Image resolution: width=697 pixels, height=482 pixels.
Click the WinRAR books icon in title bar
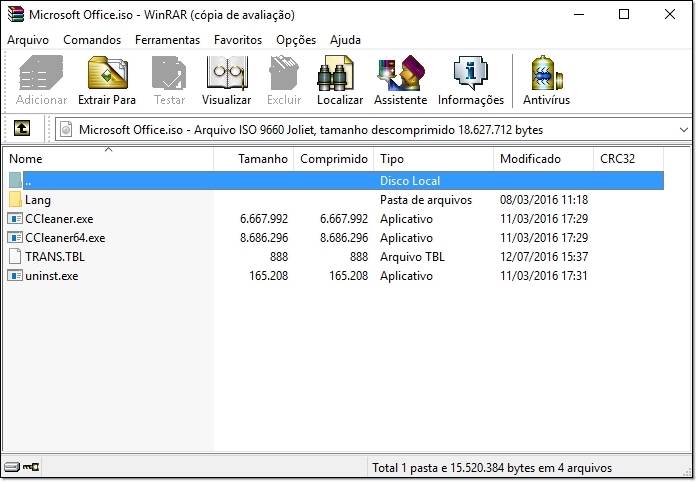16,14
